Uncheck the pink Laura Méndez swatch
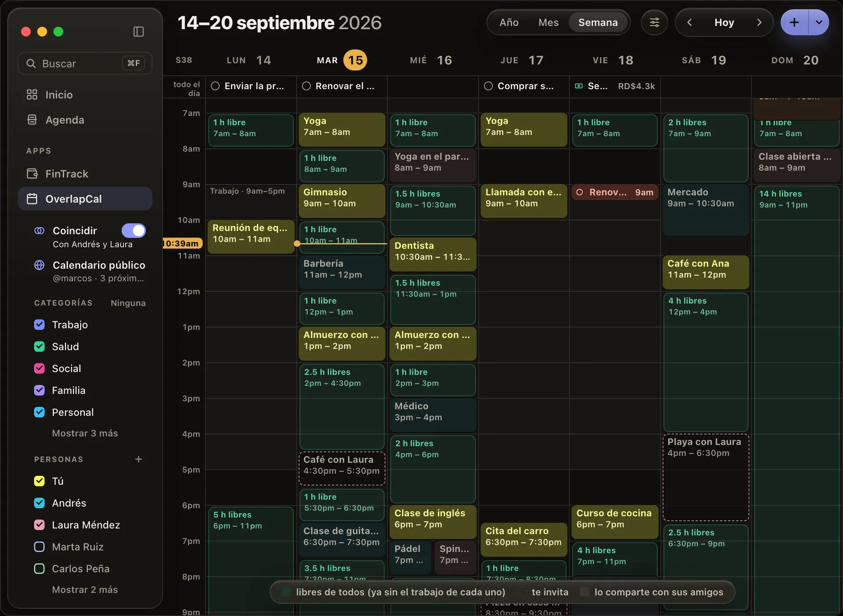The height and width of the screenshot is (616, 843). 40,525
